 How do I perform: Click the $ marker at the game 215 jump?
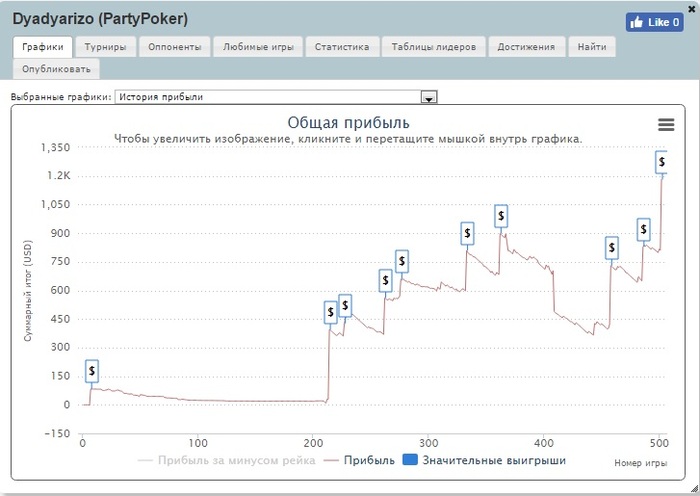[330, 312]
